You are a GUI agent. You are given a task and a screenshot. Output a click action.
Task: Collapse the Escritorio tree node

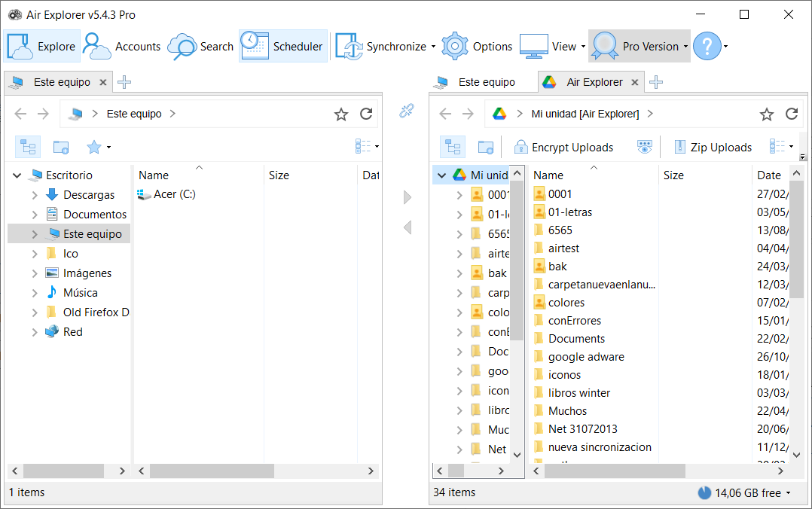(x=17, y=175)
